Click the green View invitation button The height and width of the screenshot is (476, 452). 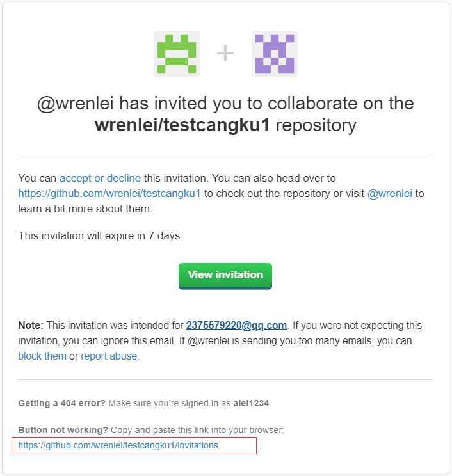(x=225, y=276)
